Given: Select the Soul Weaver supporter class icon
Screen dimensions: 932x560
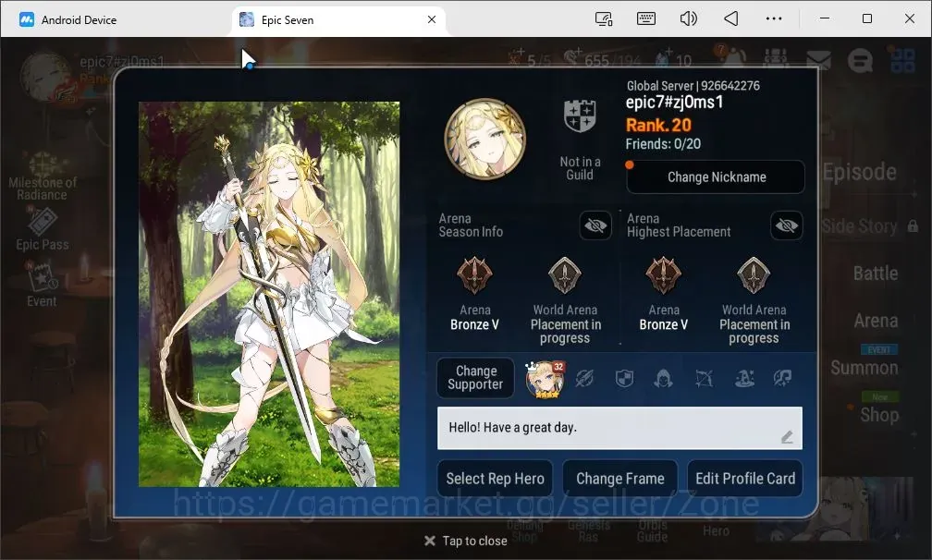Looking at the screenshot, I should coord(783,378).
